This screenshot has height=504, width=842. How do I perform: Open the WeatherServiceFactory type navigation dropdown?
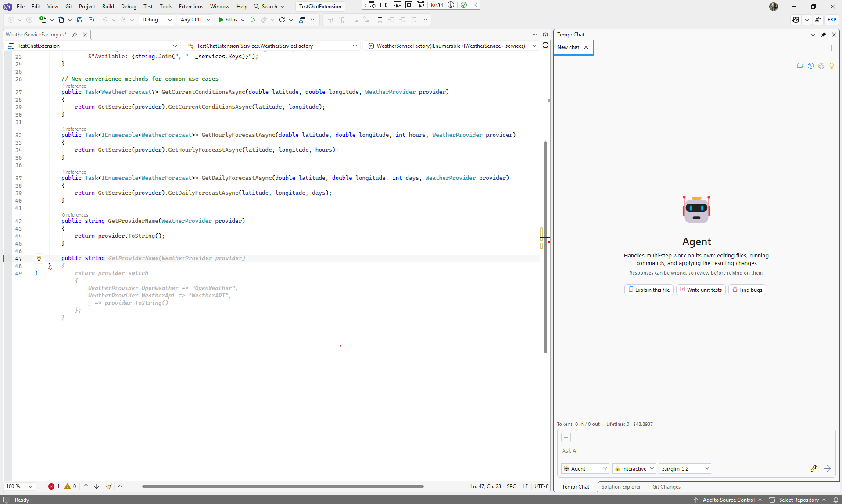272,46
